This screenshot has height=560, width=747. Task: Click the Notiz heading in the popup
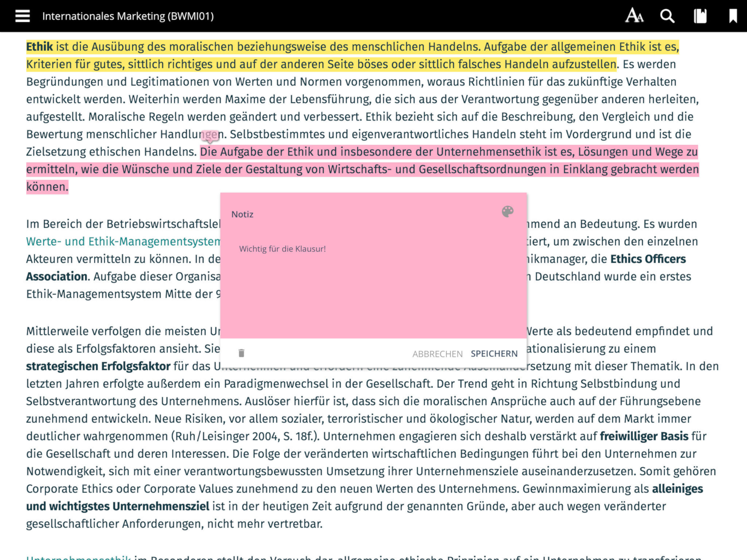point(242,214)
